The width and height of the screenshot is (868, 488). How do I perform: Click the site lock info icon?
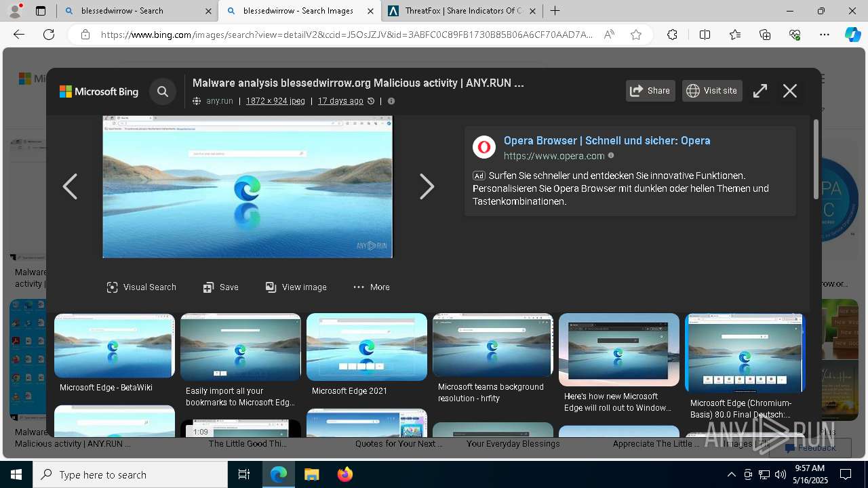coord(85,35)
